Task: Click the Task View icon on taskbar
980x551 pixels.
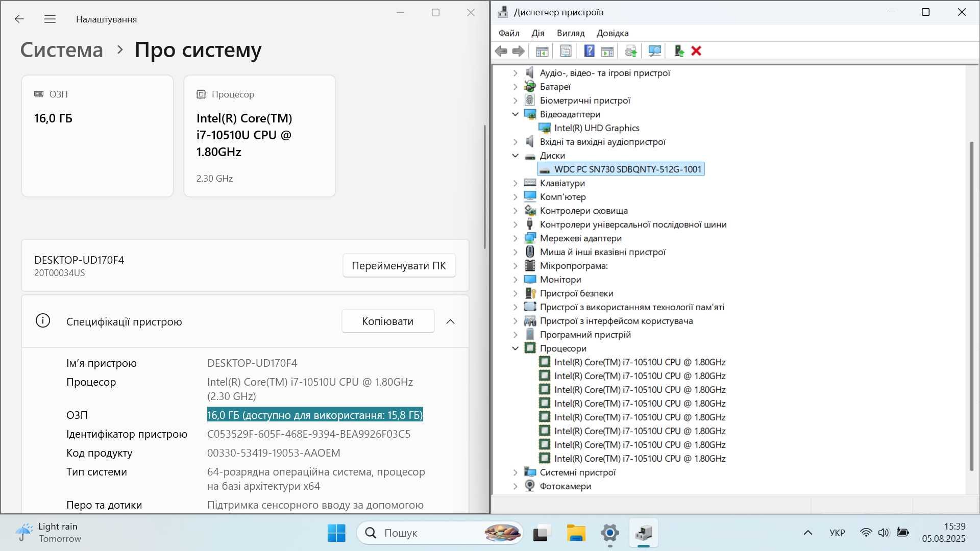Action: click(x=542, y=533)
